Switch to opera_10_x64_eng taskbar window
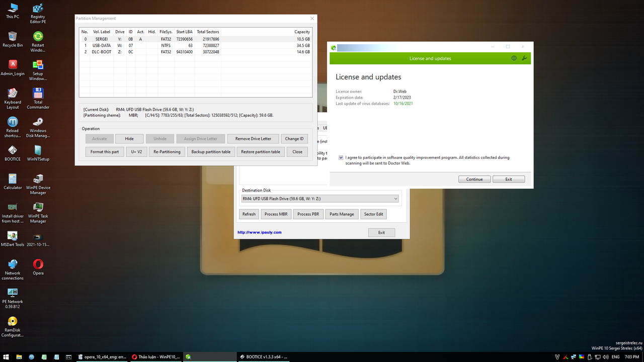 pyautogui.click(x=102, y=357)
